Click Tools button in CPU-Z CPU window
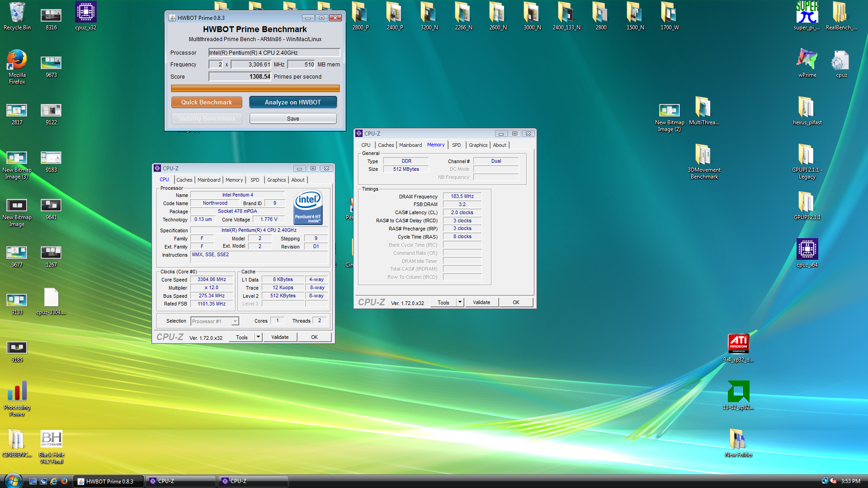This screenshot has width=868, height=488. [x=242, y=337]
